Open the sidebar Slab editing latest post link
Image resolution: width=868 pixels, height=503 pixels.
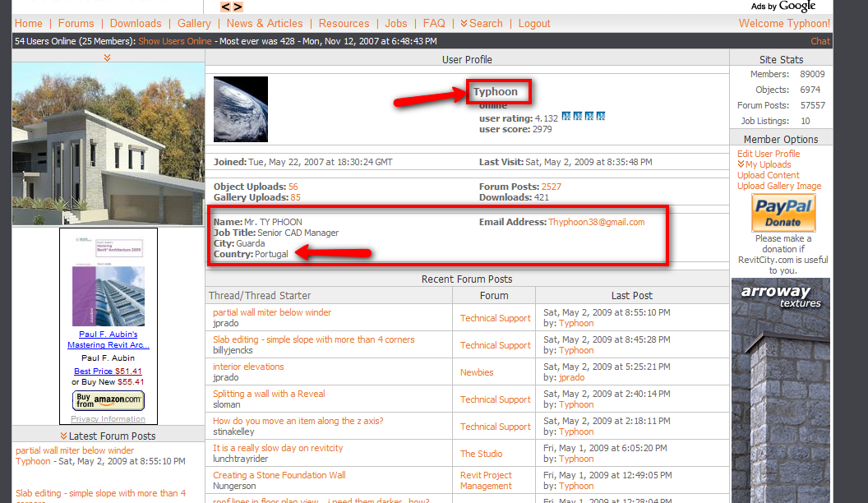(101, 496)
